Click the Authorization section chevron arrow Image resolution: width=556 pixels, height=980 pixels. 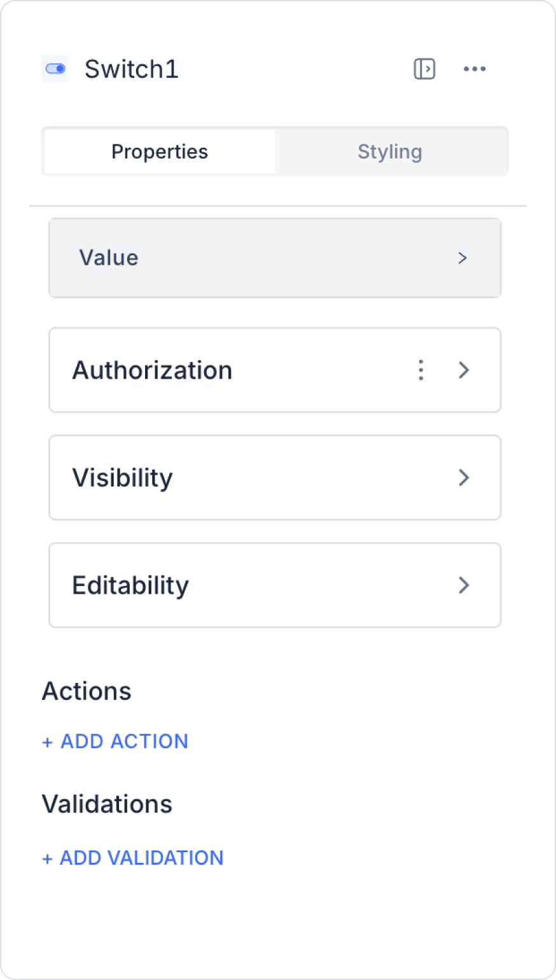tap(464, 370)
